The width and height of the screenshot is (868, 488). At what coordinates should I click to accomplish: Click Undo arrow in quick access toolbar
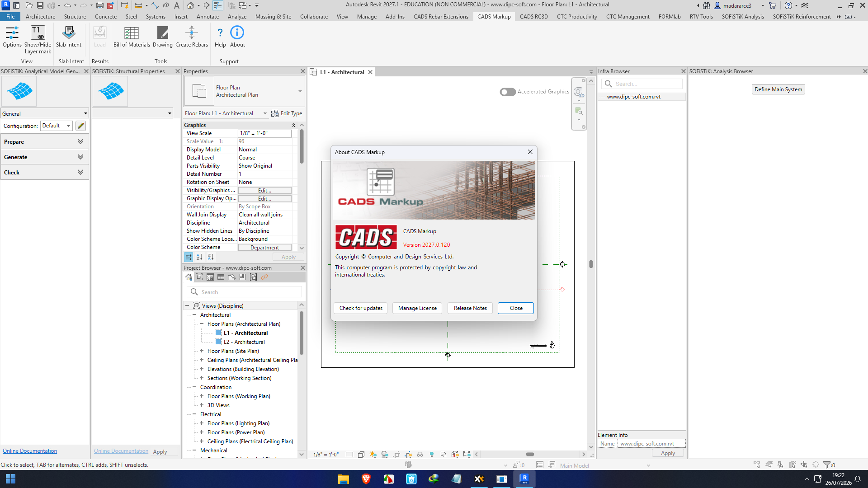click(x=67, y=5)
